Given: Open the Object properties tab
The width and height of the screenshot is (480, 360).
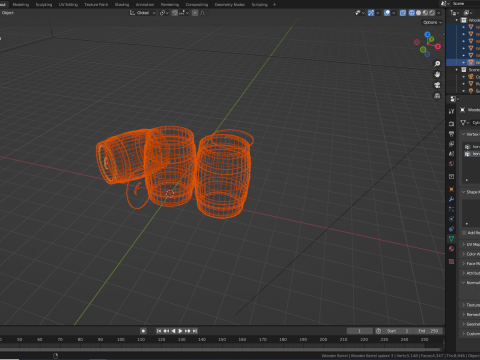Looking at the screenshot, I should tap(451, 189).
